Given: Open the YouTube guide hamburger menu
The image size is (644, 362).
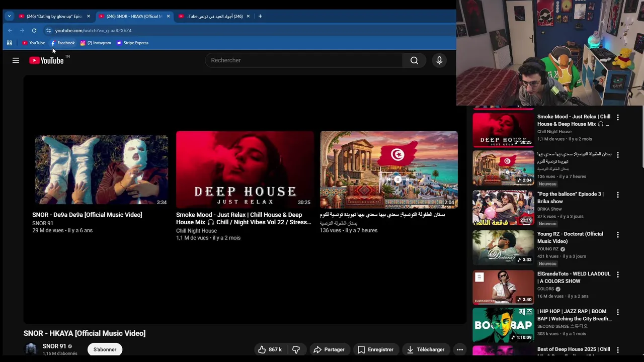Looking at the screenshot, I should tap(16, 60).
